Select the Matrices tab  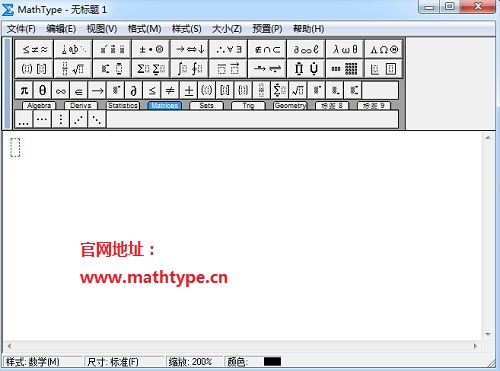pos(164,106)
